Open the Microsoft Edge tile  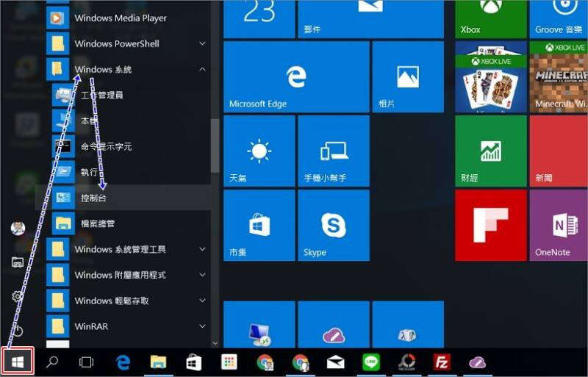296,77
